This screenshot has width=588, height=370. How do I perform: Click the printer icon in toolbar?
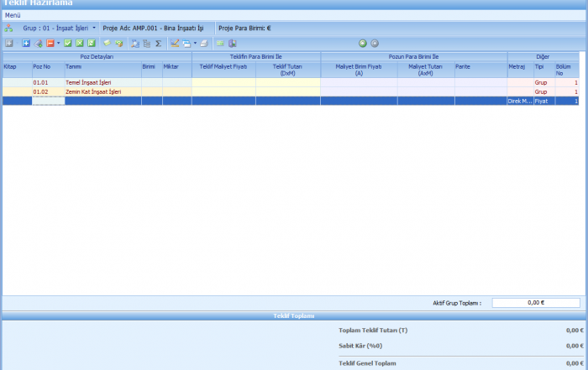click(205, 43)
